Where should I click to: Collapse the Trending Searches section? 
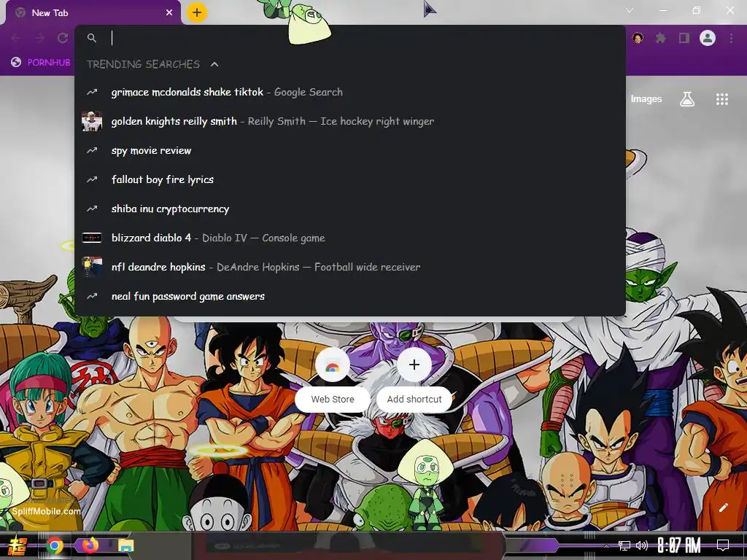(x=214, y=64)
